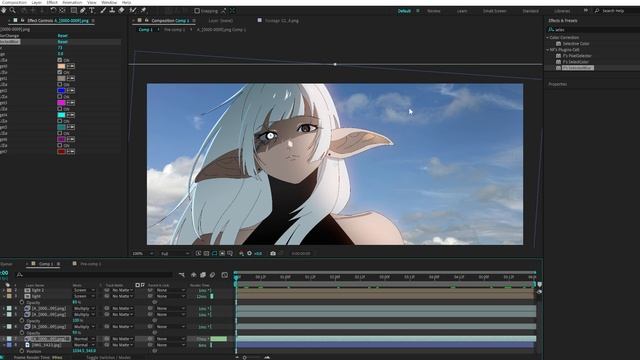Check the ON checkbox above teal swatch

[60, 121]
